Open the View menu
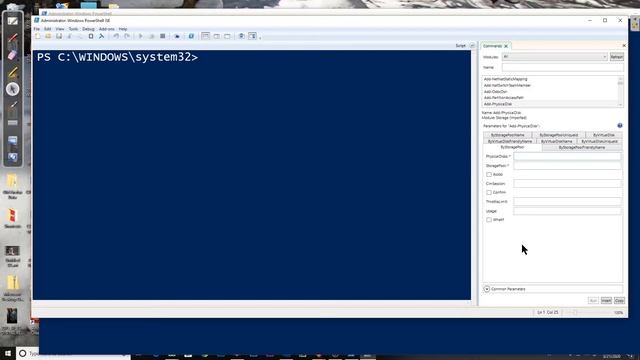640x360 pixels. pyautogui.click(x=60, y=29)
